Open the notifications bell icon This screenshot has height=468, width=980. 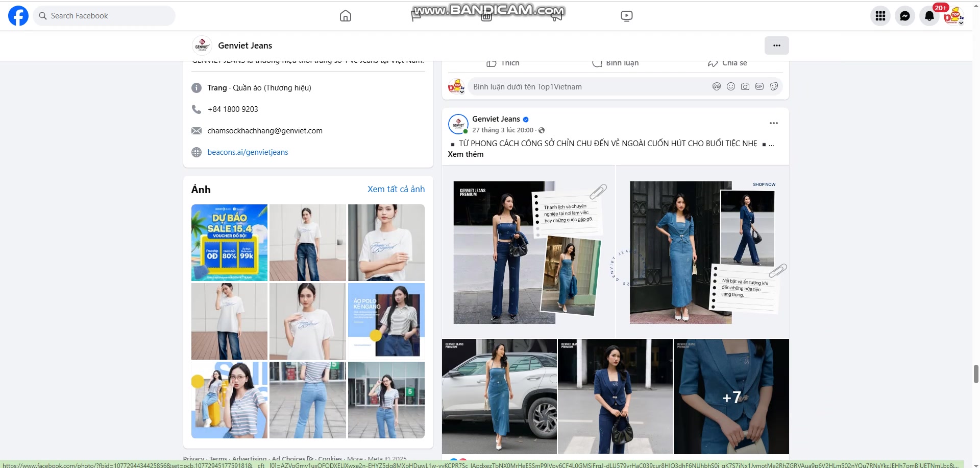(x=929, y=16)
